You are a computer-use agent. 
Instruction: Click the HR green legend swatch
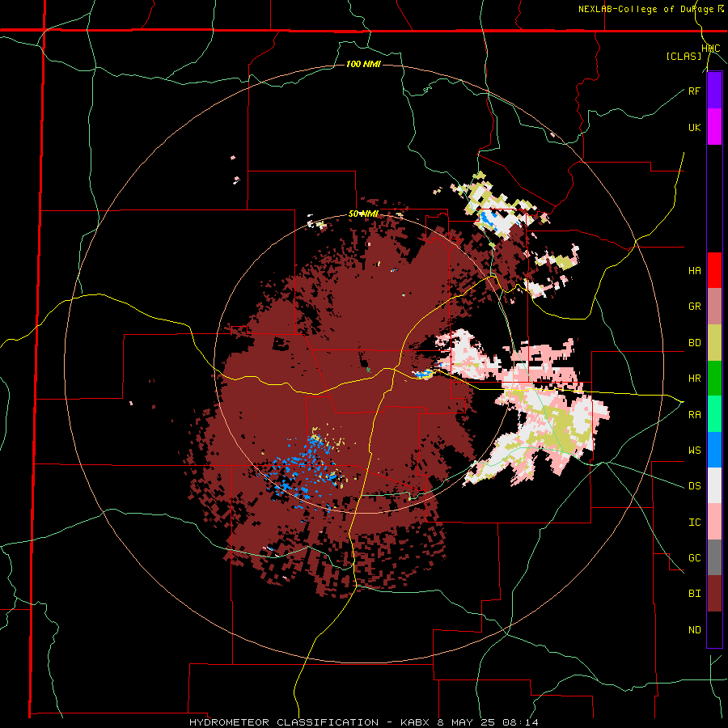point(714,379)
